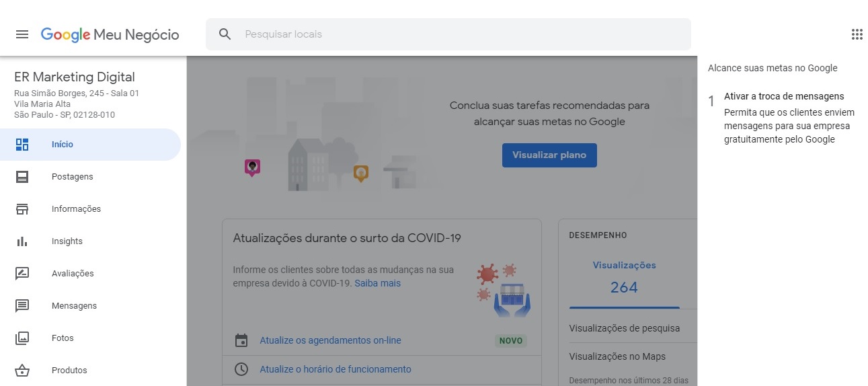Click Atualizações durante o surto da COVID-19 title
Screen dimensions: 868x386
pos(347,238)
